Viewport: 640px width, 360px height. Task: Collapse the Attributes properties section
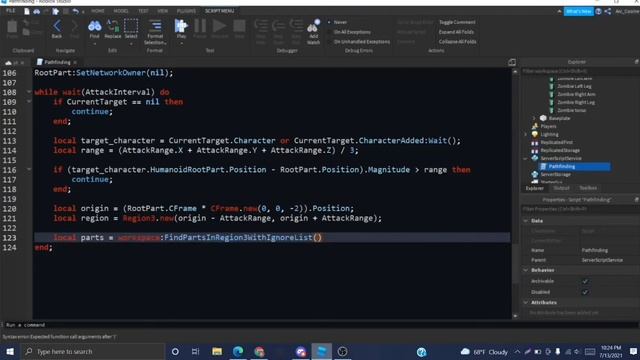point(526,302)
